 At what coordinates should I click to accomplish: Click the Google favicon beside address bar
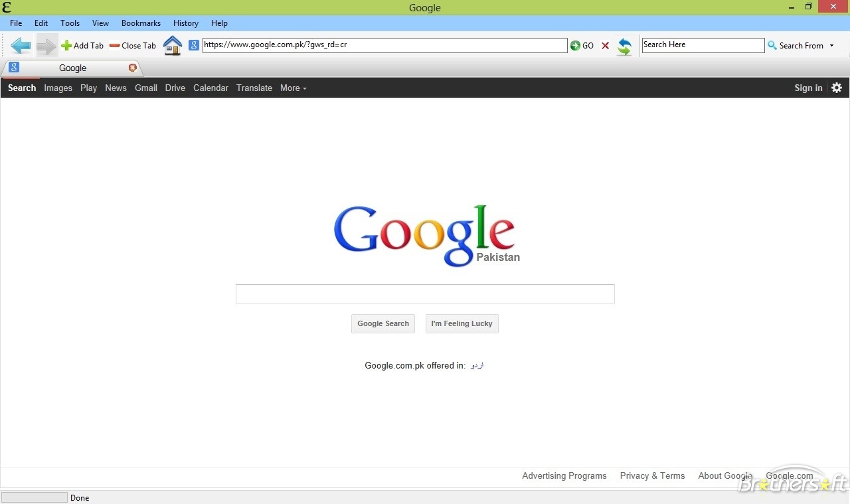point(194,45)
